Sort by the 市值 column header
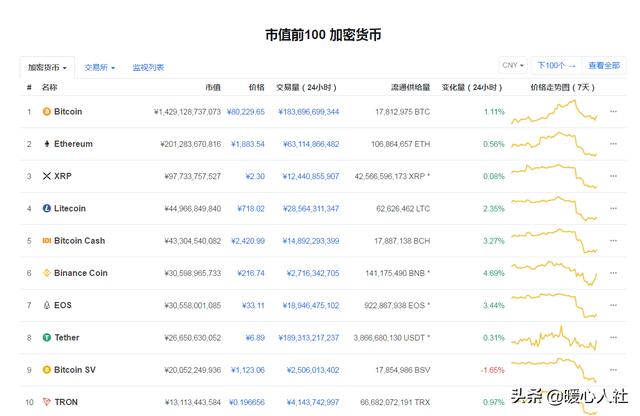 tap(213, 87)
